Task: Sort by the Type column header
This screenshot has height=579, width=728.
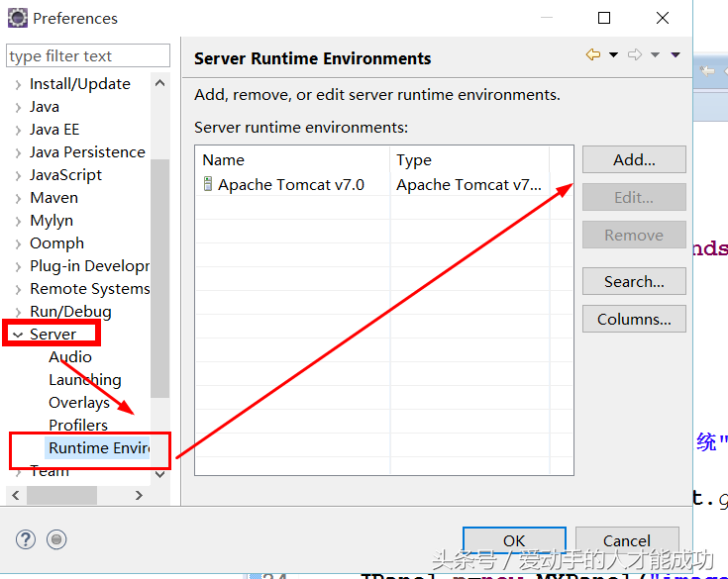Action: (x=469, y=160)
